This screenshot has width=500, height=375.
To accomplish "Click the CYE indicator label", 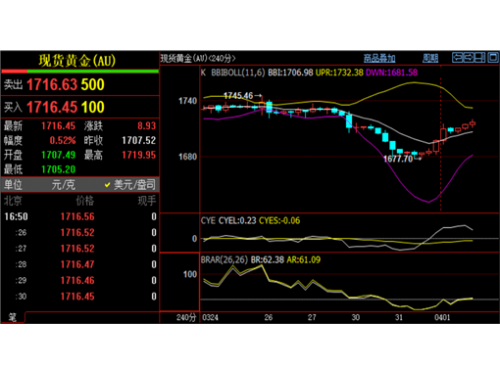I will (x=208, y=220).
